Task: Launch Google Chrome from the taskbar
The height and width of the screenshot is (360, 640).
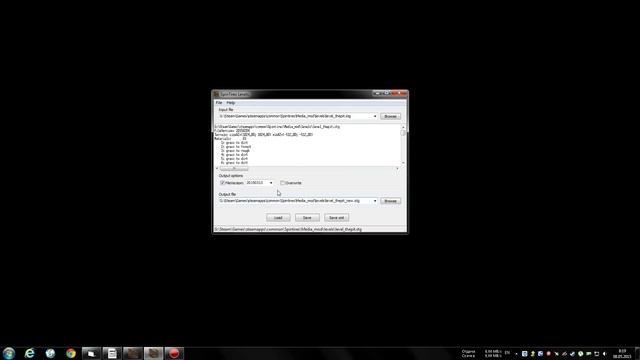Action: coord(71,353)
